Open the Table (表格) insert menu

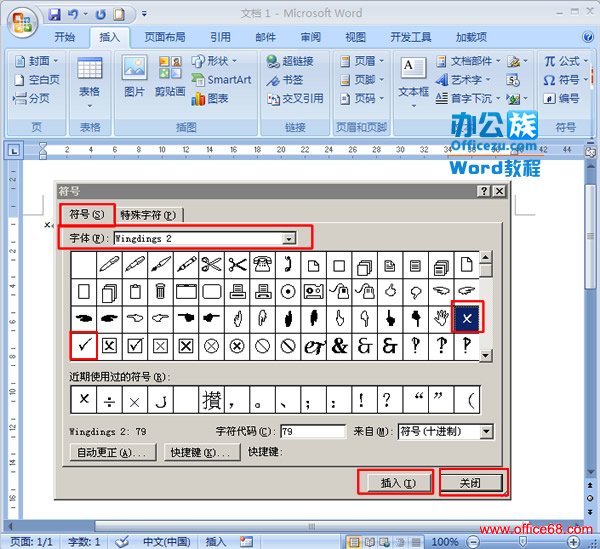tap(90, 81)
